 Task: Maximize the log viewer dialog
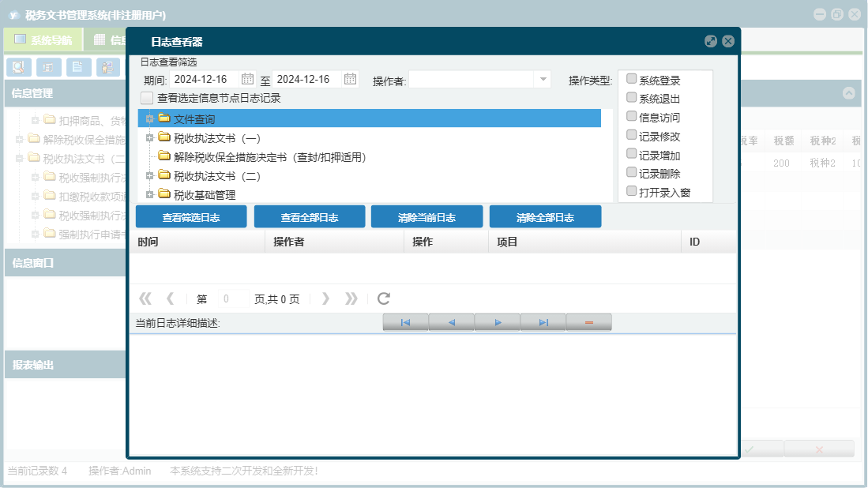(x=711, y=42)
